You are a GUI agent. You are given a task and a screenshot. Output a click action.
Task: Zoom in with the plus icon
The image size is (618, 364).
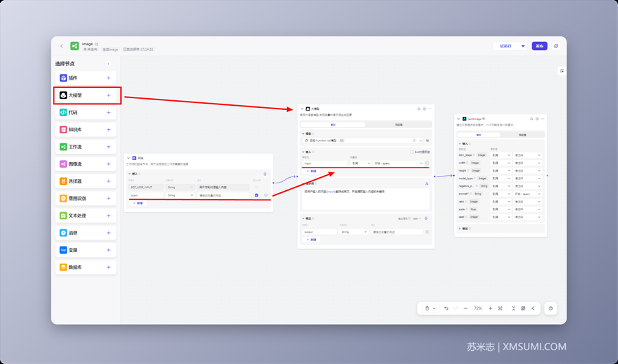(490, 308)
